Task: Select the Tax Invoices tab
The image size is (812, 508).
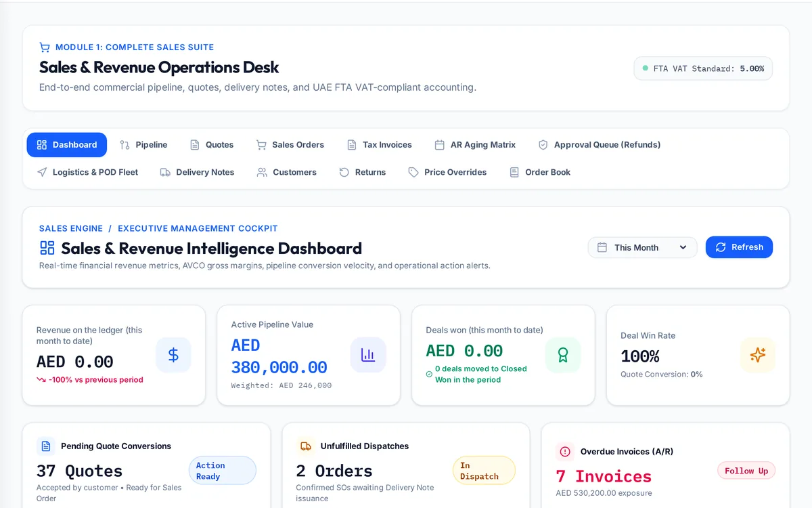Action: pos(380,145)
